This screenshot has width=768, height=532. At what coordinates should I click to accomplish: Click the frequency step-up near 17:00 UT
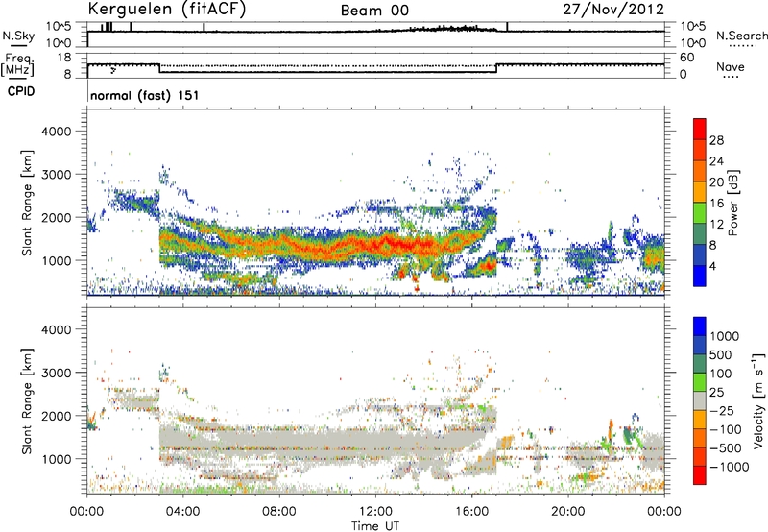(496, 68)
